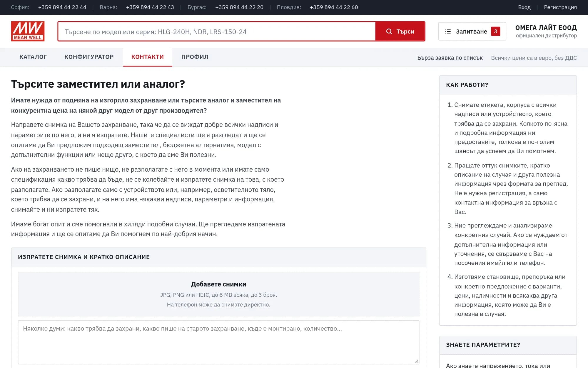
Task: Click the red inquiry count badge
Action: pyautogui.click(x=495, y=31)
